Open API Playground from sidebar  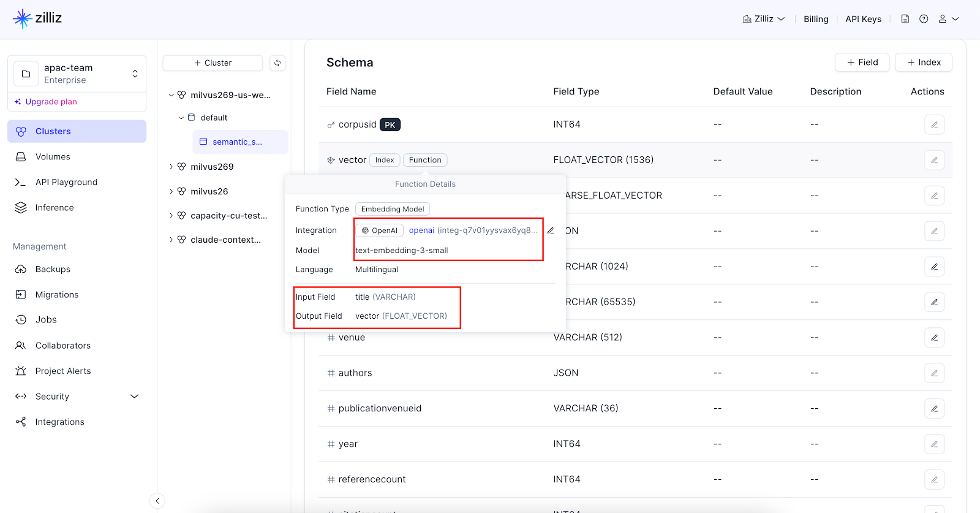(x=66, y=182)
